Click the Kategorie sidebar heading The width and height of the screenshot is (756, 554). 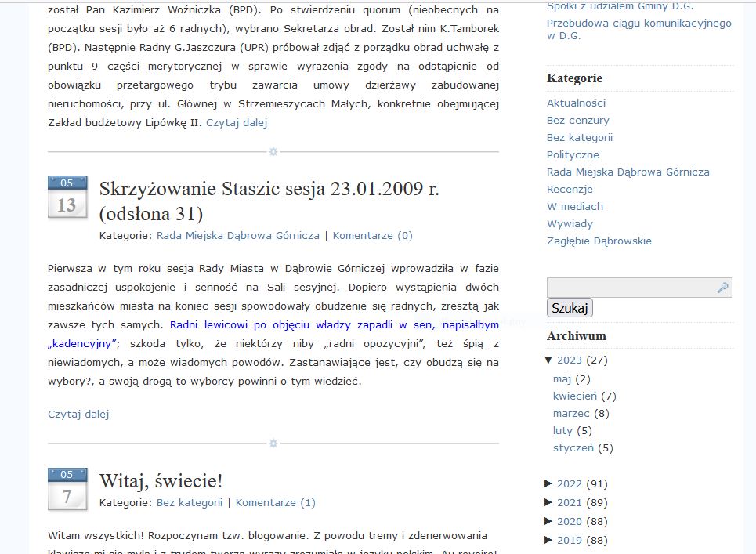pyautogui.click(x=574, y=78)
